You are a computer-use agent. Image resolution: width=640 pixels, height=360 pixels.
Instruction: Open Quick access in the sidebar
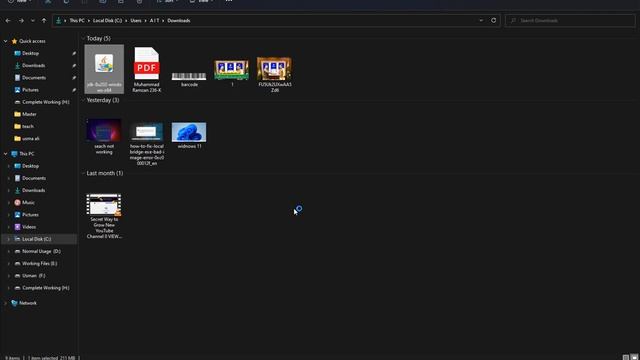(32, 41)
